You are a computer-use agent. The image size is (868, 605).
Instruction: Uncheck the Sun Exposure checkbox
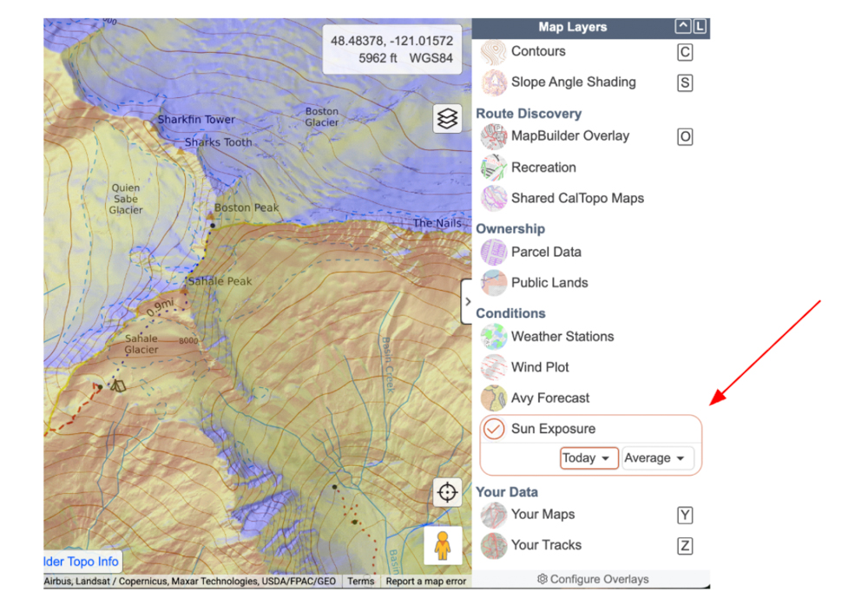click(x=494, y=429)
